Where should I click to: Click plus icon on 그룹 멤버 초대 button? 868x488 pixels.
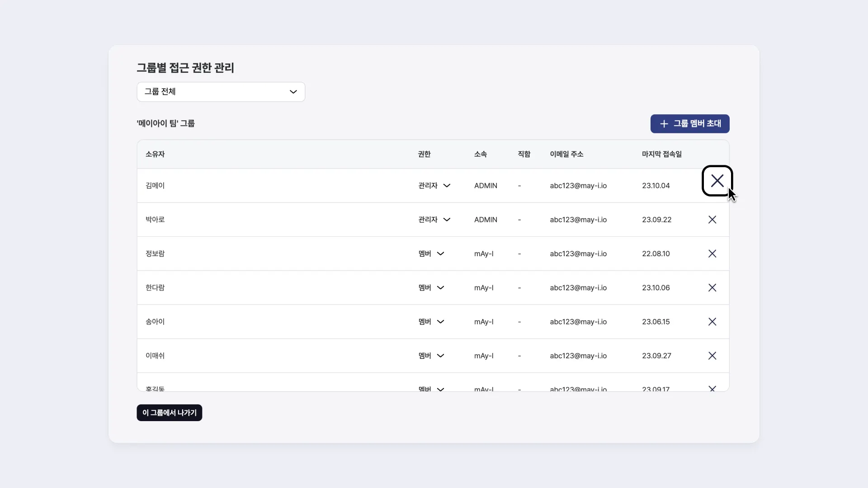pos(664,124)
